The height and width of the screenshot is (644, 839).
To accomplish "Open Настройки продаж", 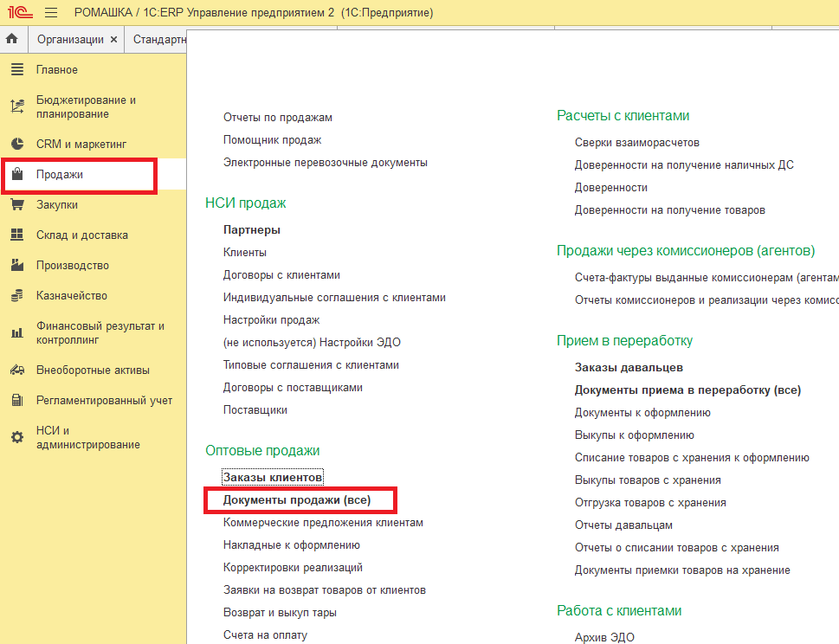I will (271, 320).
